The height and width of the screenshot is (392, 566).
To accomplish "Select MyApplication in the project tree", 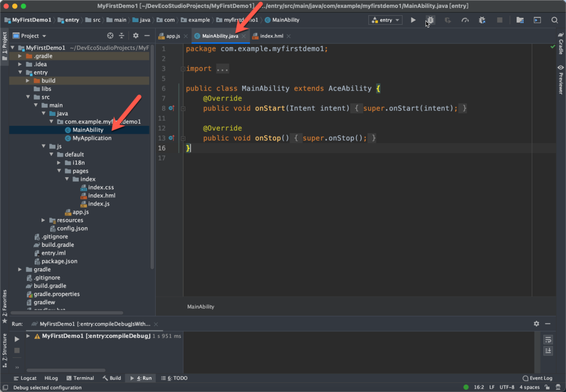I will pos(92,138).
